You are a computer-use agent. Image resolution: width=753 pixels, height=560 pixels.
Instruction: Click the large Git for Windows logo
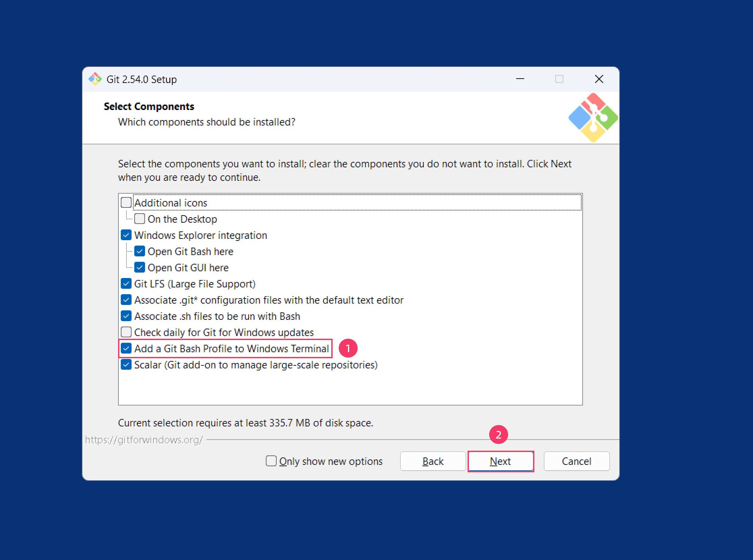[593, 118]
